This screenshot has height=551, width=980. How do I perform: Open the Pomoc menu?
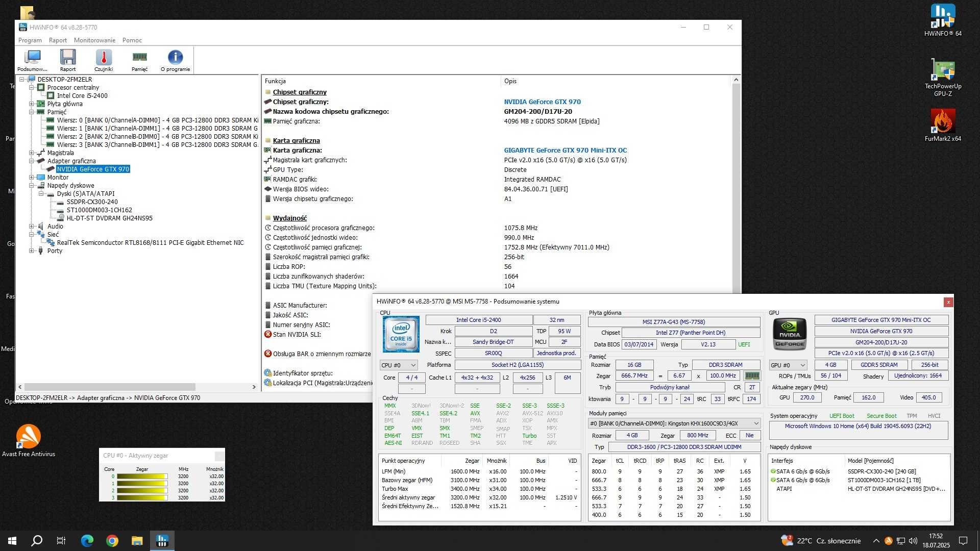click(132, 40)
